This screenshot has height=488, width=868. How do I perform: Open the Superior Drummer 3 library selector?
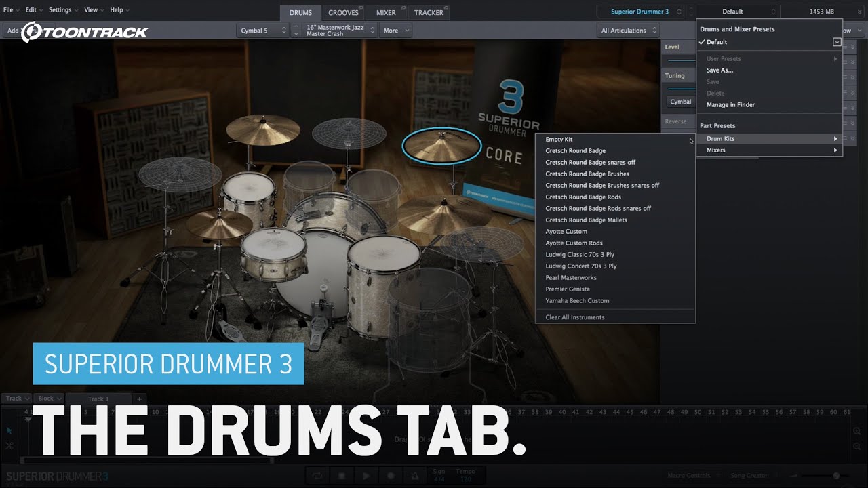pyautogui.click(x=640, y=12)
